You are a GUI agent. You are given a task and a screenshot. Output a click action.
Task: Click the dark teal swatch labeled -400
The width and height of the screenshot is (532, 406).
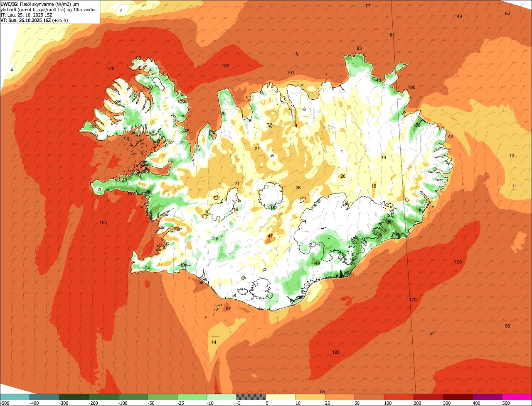(x=44, y=397)
